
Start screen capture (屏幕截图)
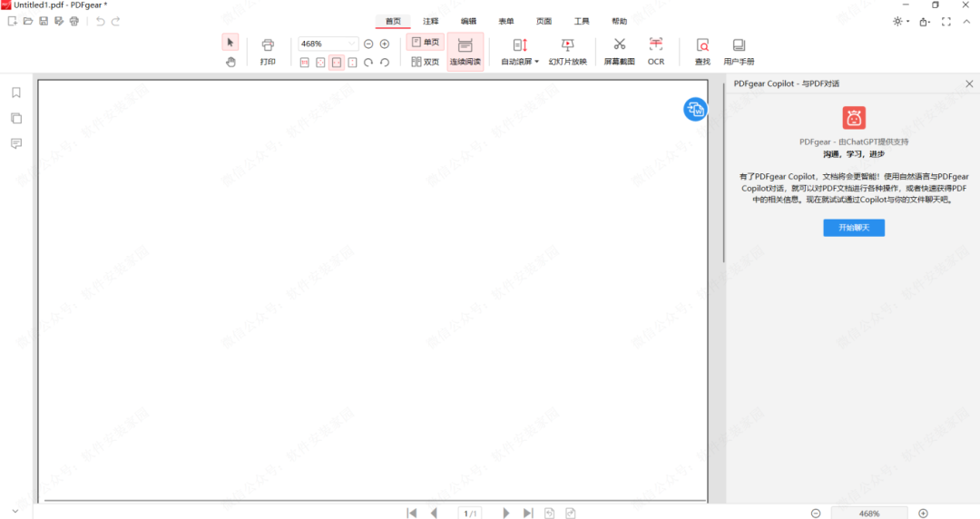[x=620, y=51]
